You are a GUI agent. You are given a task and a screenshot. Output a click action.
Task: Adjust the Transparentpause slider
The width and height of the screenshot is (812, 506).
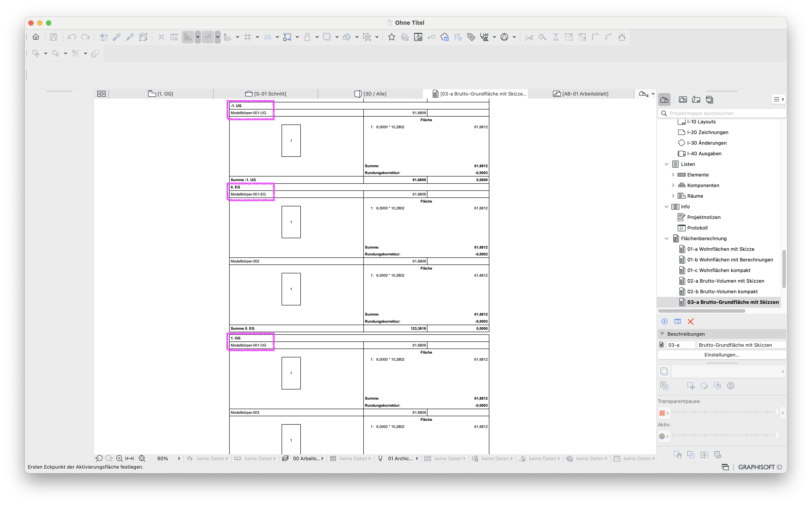[x=725, y=412]
